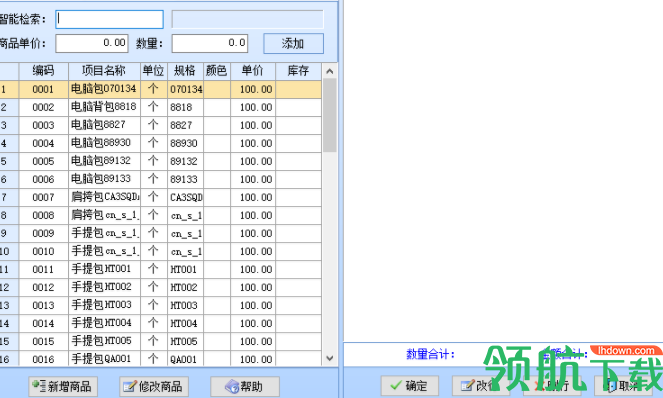
Task: Confirm with the 确定 button
Action: 410,385
